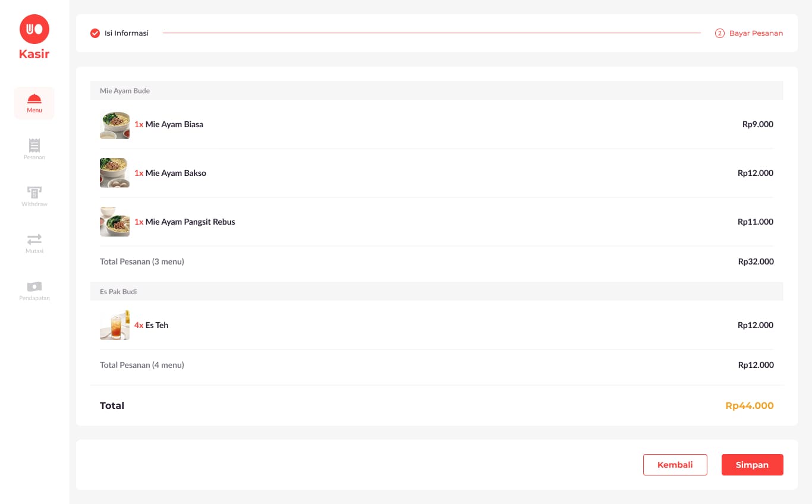Viewport: 812px width, 504px height.
Task: Click the Kasir brand text
Action: 34,54
